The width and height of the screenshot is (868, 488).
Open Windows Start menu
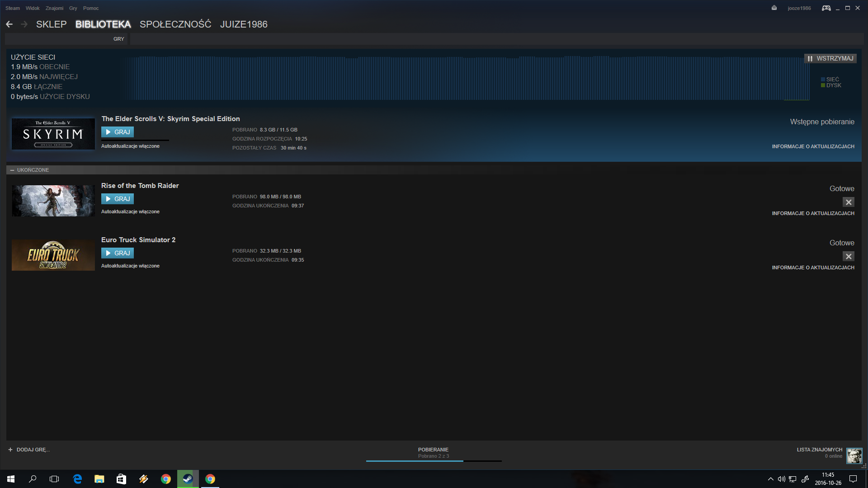click(x=11, y=479)
